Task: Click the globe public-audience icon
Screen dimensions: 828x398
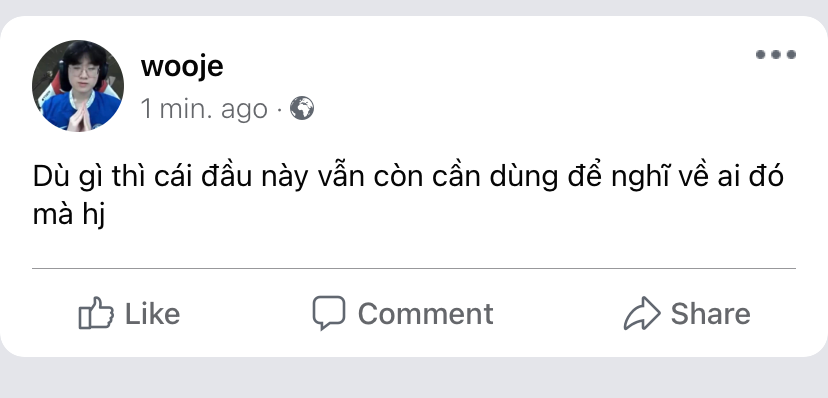Action: pos(302,108)
